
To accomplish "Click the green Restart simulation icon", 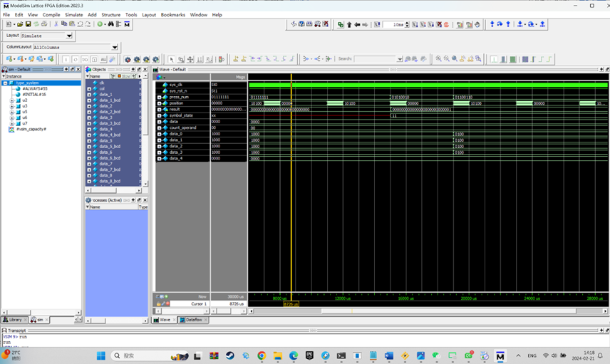I will pyautogui.click(x=341, y=24).
